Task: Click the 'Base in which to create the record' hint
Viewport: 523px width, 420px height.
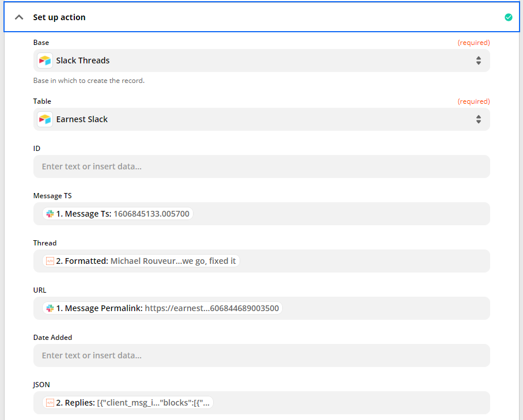Action: point(89,81)
